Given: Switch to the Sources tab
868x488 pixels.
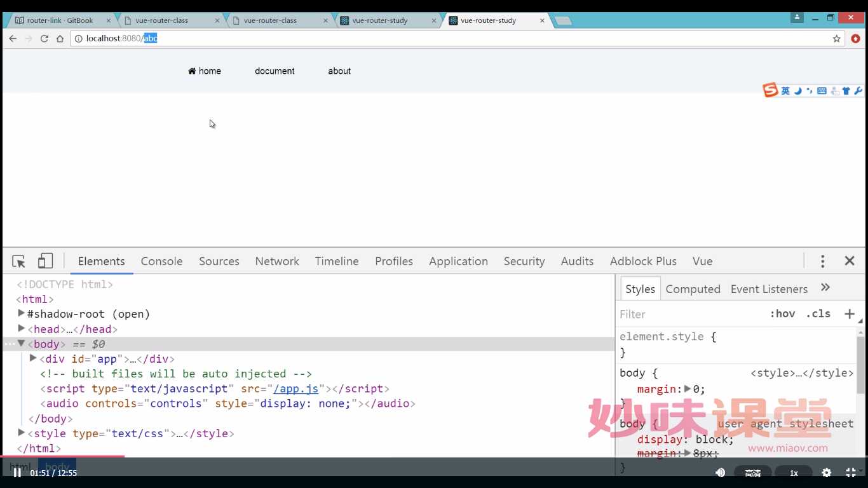Looking at the screenshot, I should click(x=219, y=261).
